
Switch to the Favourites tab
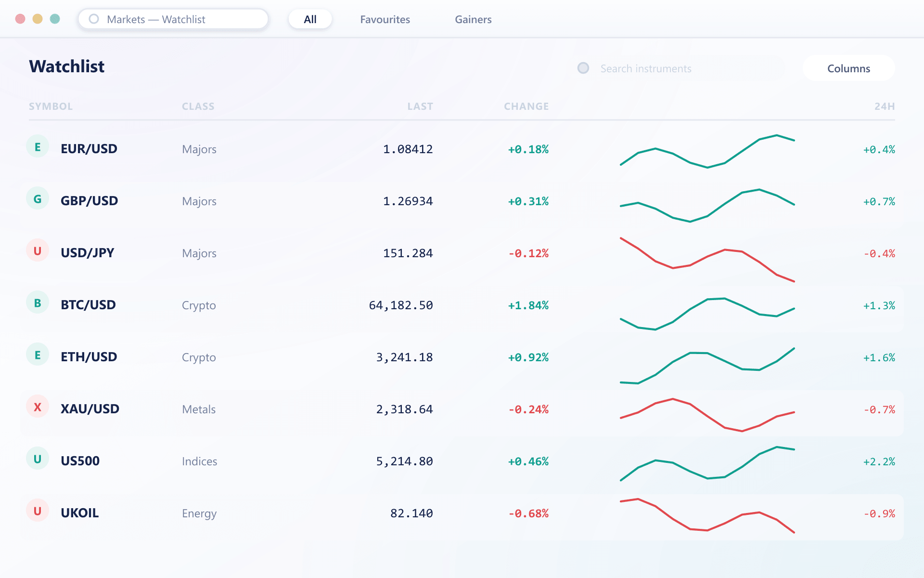pyautogui.click(x=385, y=19)
